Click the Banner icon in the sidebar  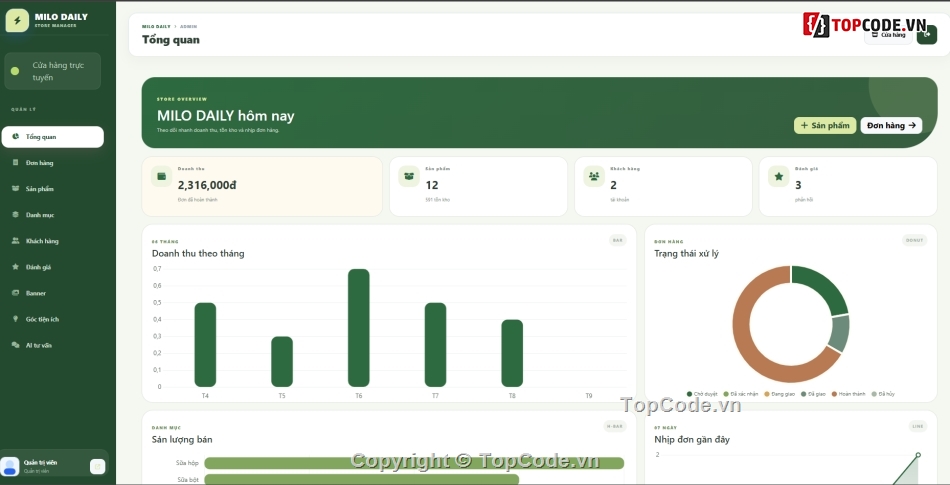tap(15, 293)
